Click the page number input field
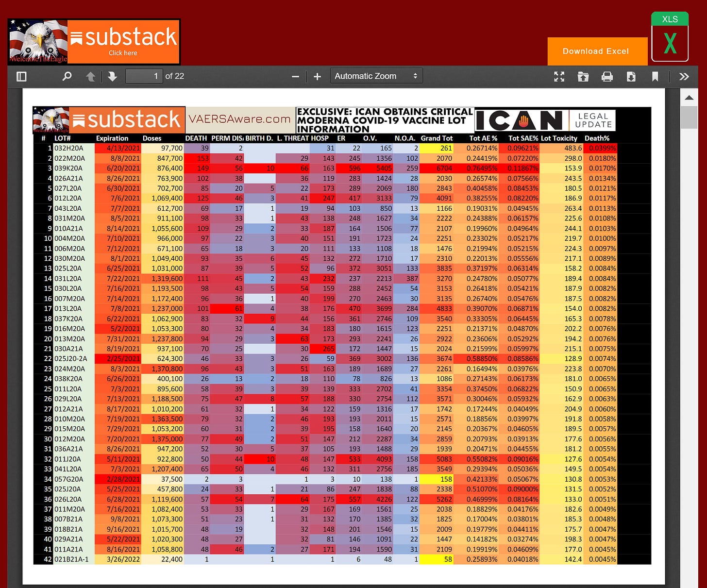Screen dimensions: 707x588 pos(144,76)
